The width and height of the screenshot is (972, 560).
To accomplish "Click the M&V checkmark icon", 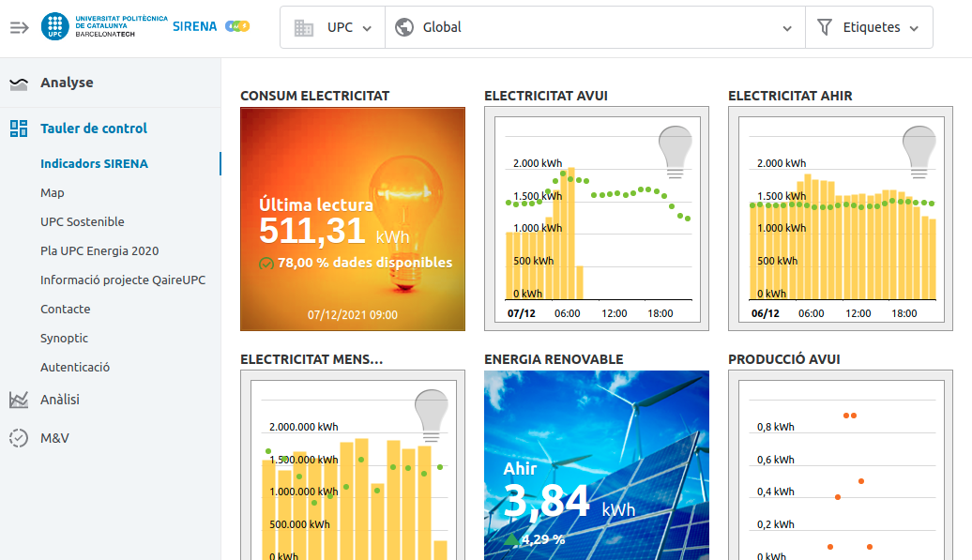I will (19, 438).
